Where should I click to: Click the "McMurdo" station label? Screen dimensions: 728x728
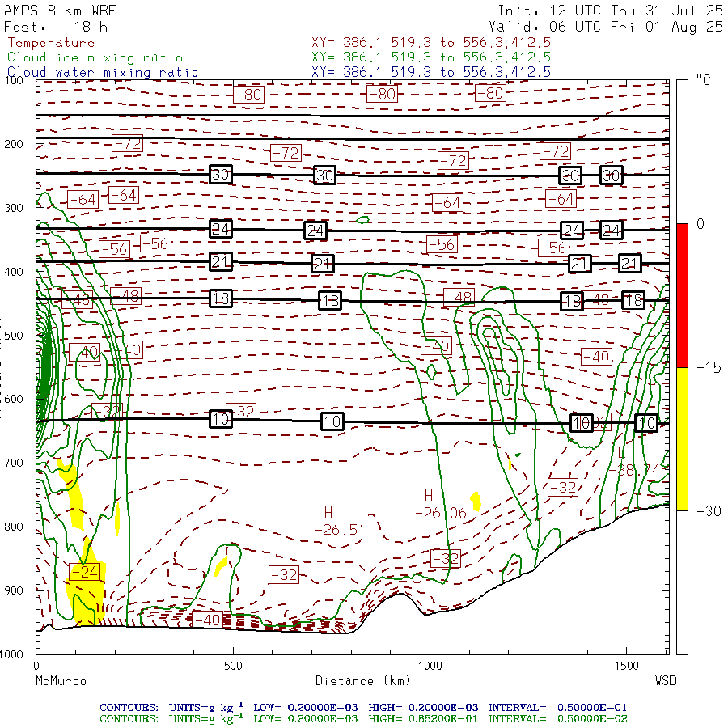(x=61, y=681)
